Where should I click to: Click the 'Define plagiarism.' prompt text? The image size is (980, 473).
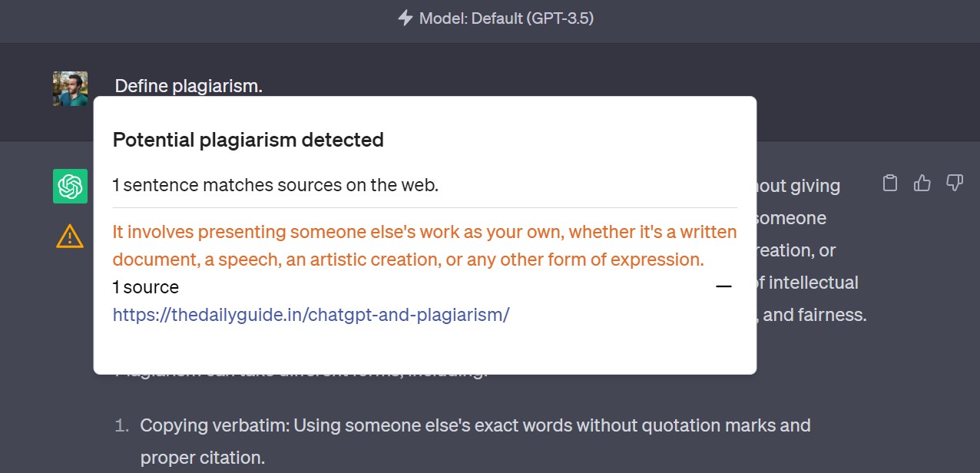(189, 86)
